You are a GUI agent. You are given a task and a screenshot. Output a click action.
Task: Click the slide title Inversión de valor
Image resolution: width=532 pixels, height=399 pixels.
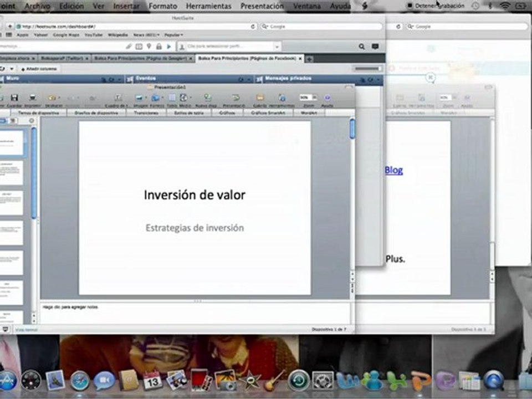pyautogui.click(x=195, y=195)
